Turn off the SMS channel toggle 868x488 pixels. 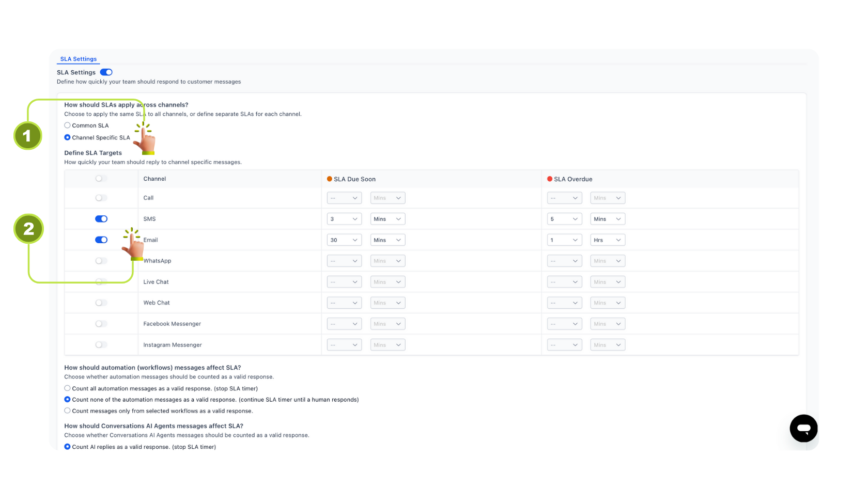pos(101,219)
